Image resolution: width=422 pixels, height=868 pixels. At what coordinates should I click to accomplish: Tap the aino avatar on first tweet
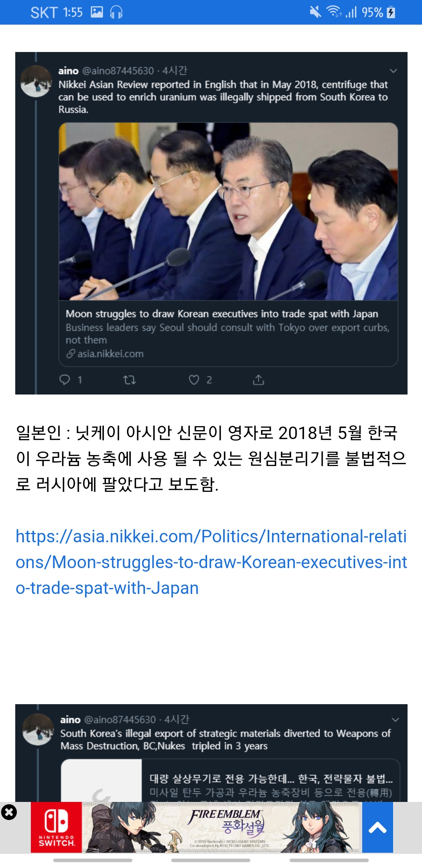36,81
